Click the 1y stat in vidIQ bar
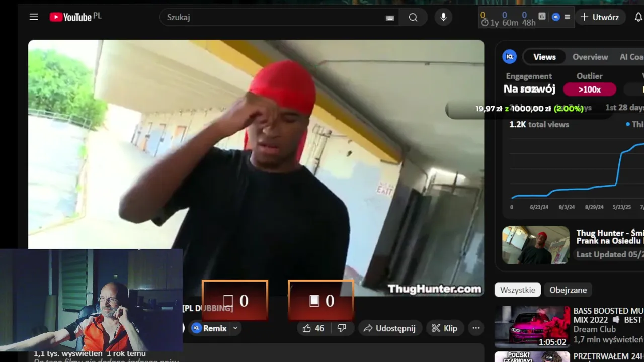Image resolution: width=644 pixels, height=362 pixels. [x=495, y=23]
